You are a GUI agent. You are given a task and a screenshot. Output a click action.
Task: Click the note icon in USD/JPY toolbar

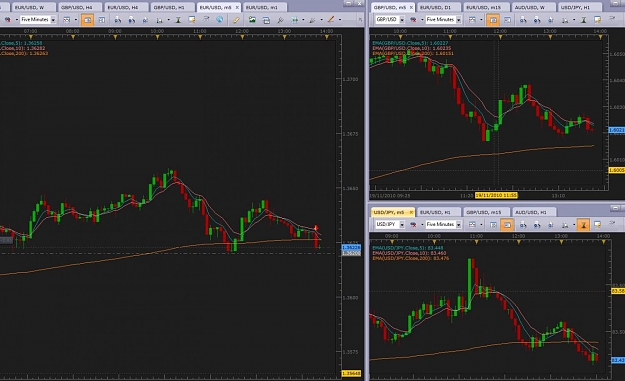[597, 224]
